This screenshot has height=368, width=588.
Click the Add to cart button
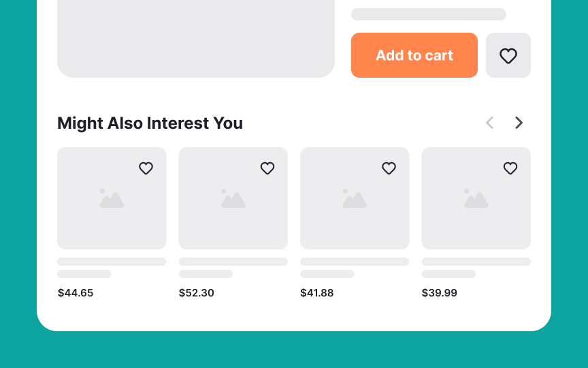(414, 55)
